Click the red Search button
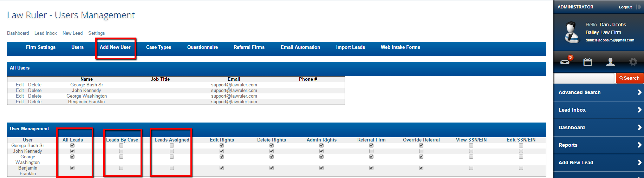The width and height of the screenshot is (644, 178). point(630,78)
